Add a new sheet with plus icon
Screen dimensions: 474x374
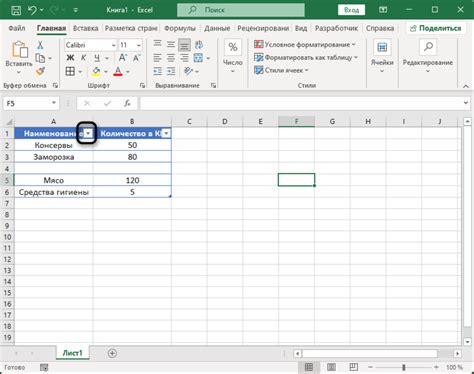[x=112, y=353]
